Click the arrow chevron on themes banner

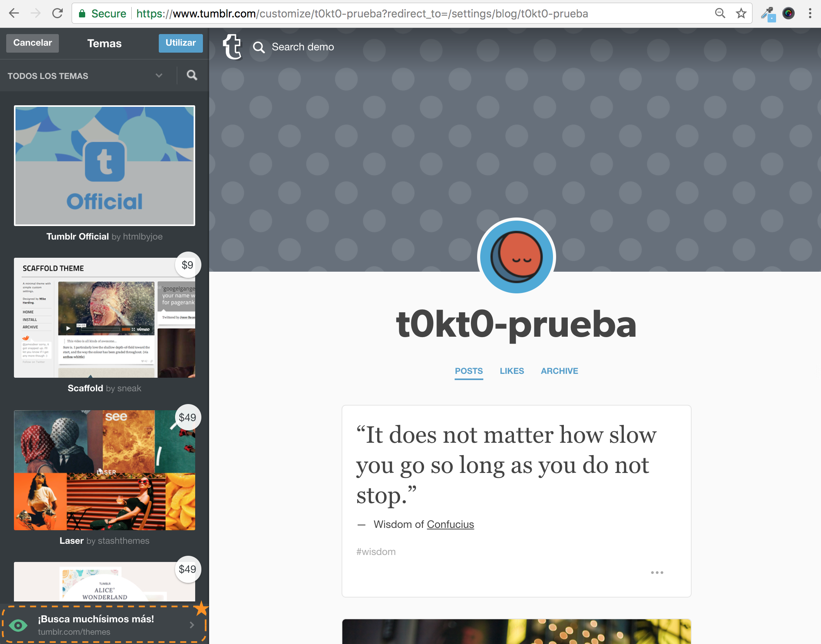tap(192, 625)
